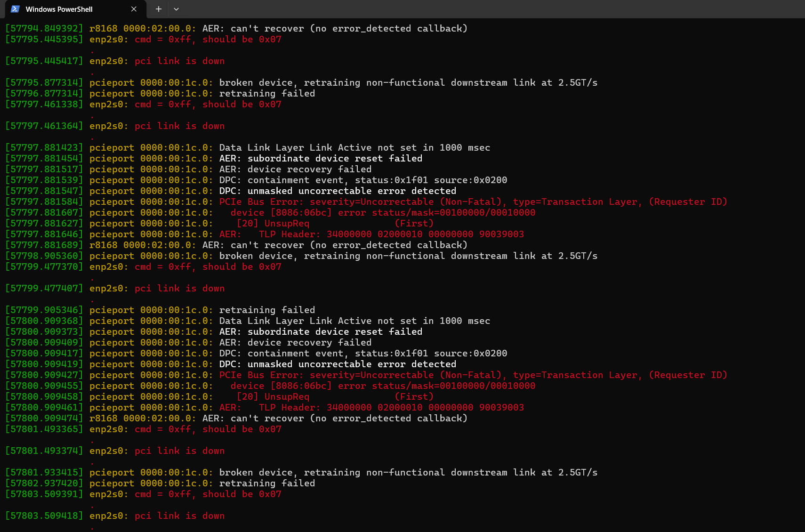
Task: Click the PowerShell icon in the tab
Action: [x=15, y=9]
